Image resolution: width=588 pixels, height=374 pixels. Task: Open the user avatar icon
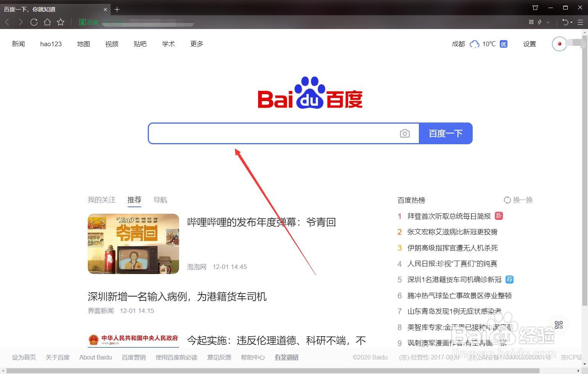[x=559, y=44]
